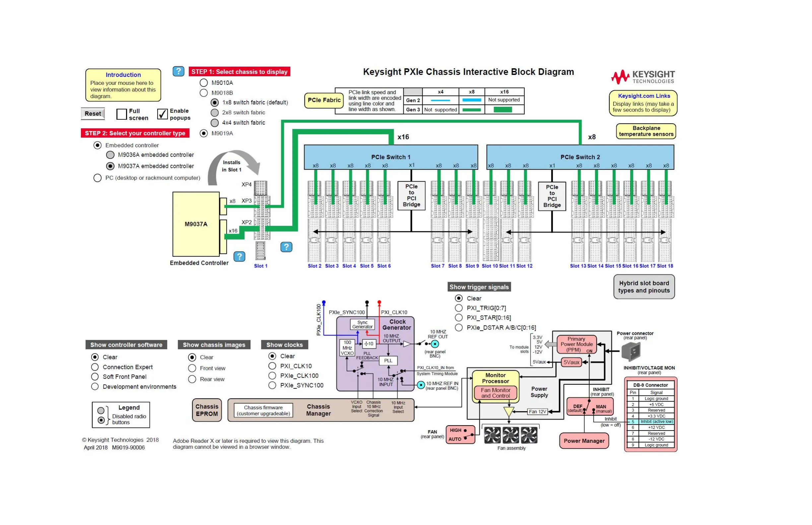Click the help icon beside STEP 1
The image size is (812, 525).
pyautogui.click(x=178, y=71)
